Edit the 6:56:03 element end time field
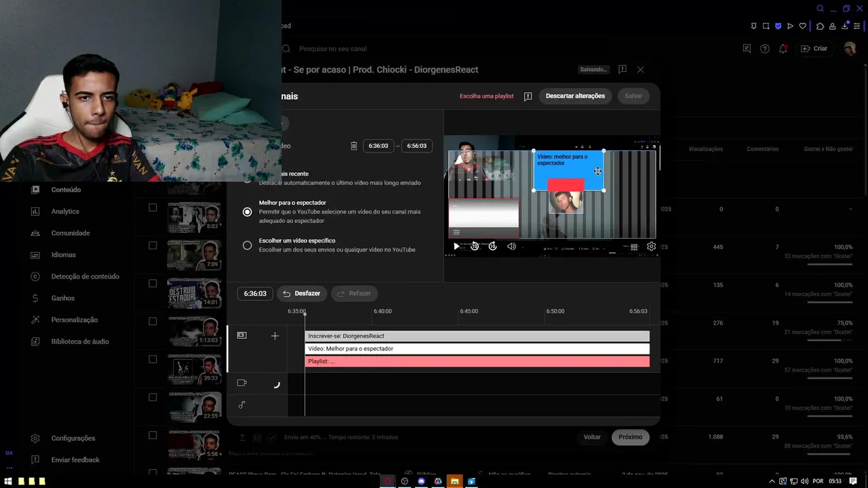This screenshot has height=488, width=868. (x=417, y=146)
